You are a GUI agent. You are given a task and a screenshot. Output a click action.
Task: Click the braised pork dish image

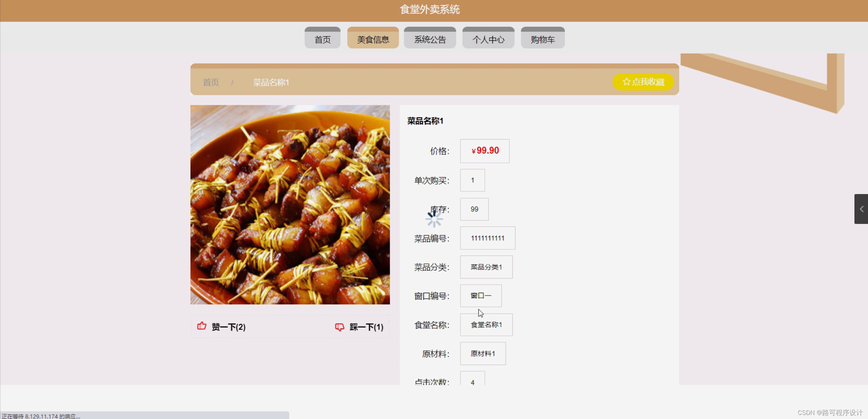pyautogui.click(x=290, y=205)
